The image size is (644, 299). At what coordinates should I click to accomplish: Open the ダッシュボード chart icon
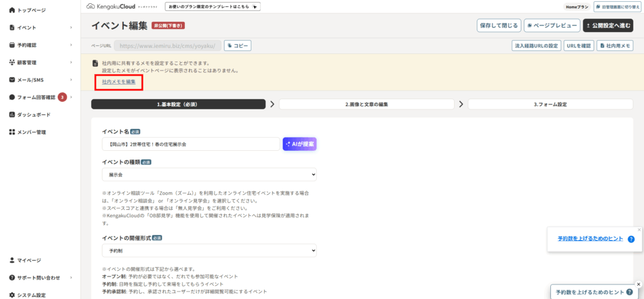click(11, 115)
